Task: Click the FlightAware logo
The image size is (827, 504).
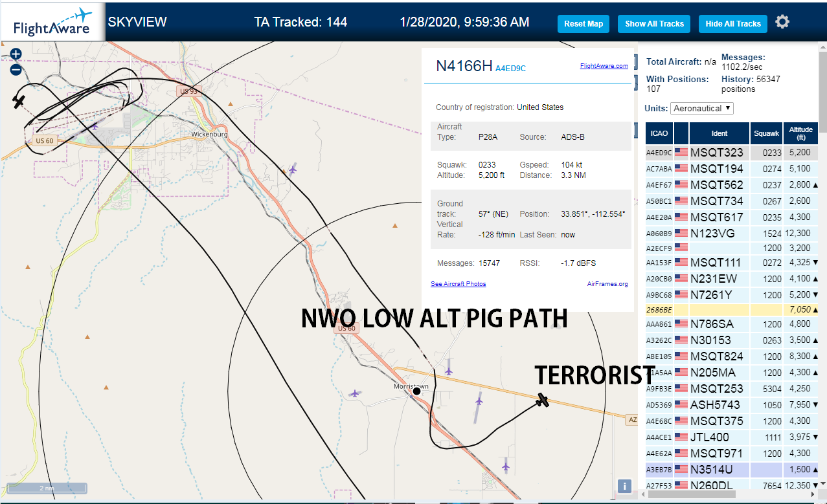Action: point(53,23)
